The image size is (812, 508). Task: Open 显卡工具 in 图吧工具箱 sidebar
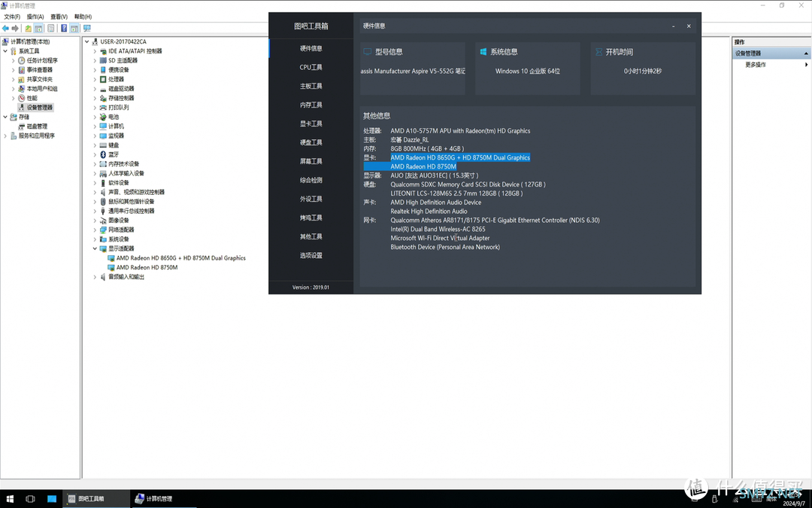click(311, 124)
